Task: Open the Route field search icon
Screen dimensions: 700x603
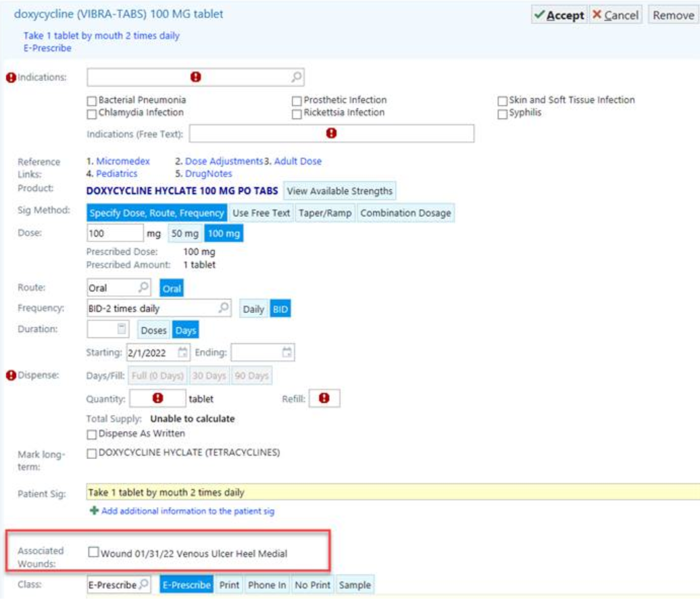Action: pyautogui.click(x=143, y=287)
